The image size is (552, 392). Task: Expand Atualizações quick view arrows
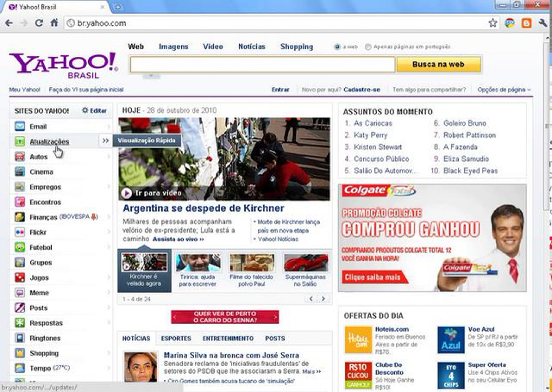[105, 140]
